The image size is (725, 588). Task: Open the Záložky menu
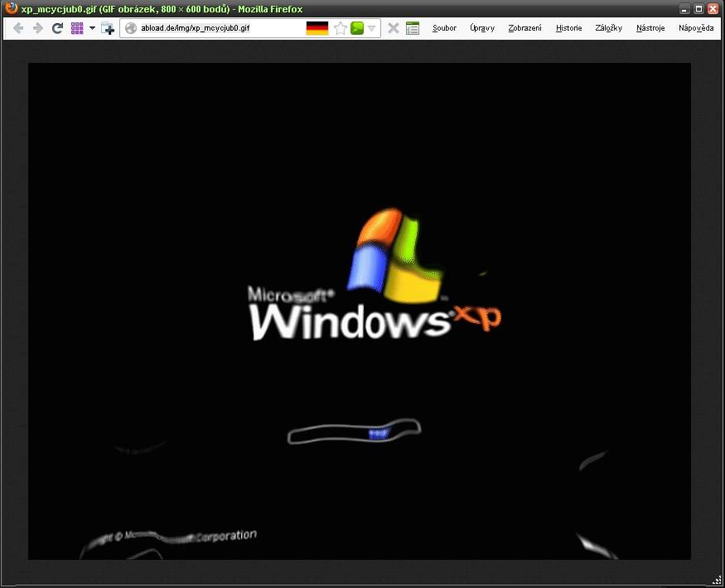pyautogui.click(x=608, y=28)
